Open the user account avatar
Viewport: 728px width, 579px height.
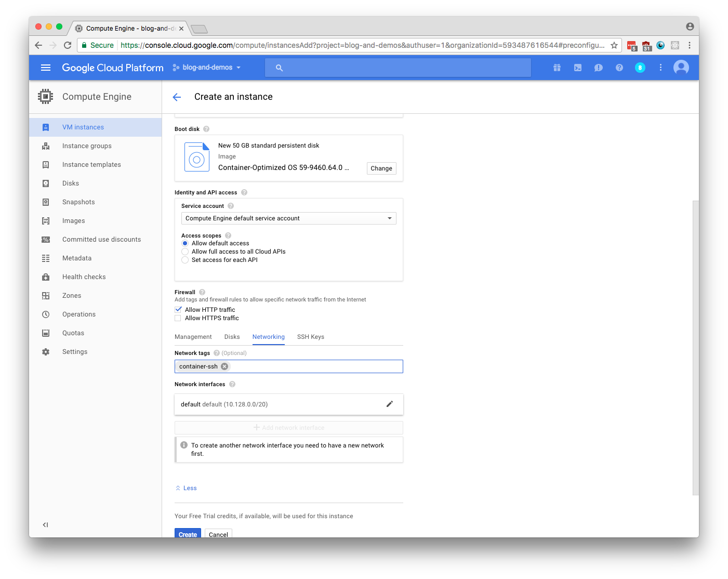pos(681,68)
